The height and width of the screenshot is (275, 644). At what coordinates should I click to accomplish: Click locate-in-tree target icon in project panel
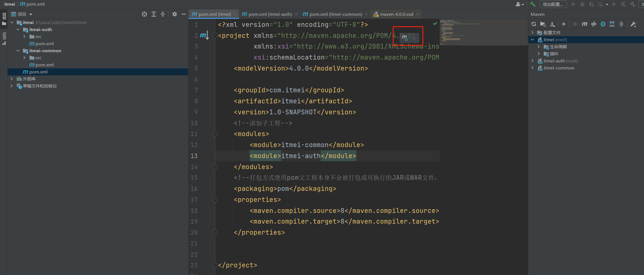point(144,14)
